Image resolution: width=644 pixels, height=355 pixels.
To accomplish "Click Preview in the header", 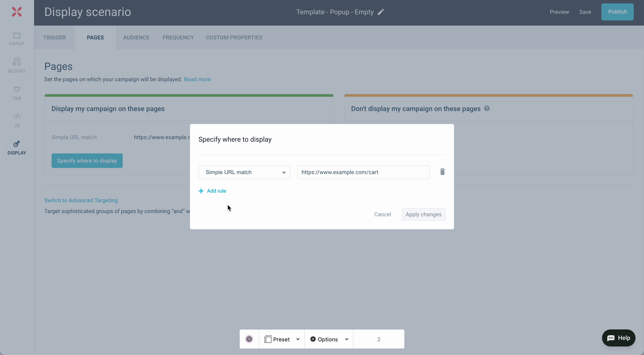I will [x=559, y=12].
